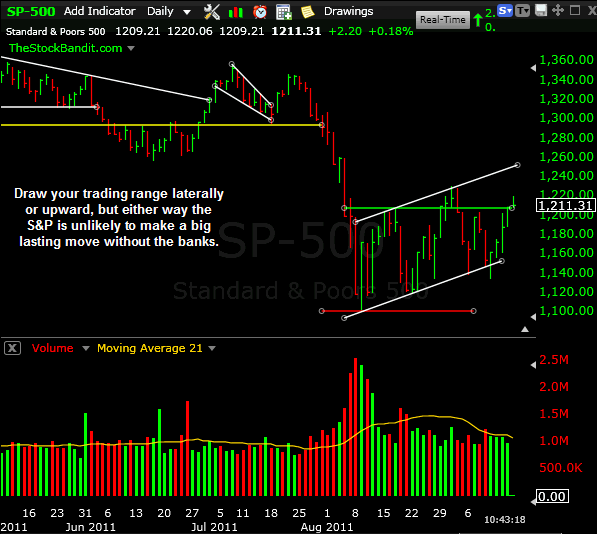Open the Add Indicator menu
The image size is (597, 534).
coord(99,11)
